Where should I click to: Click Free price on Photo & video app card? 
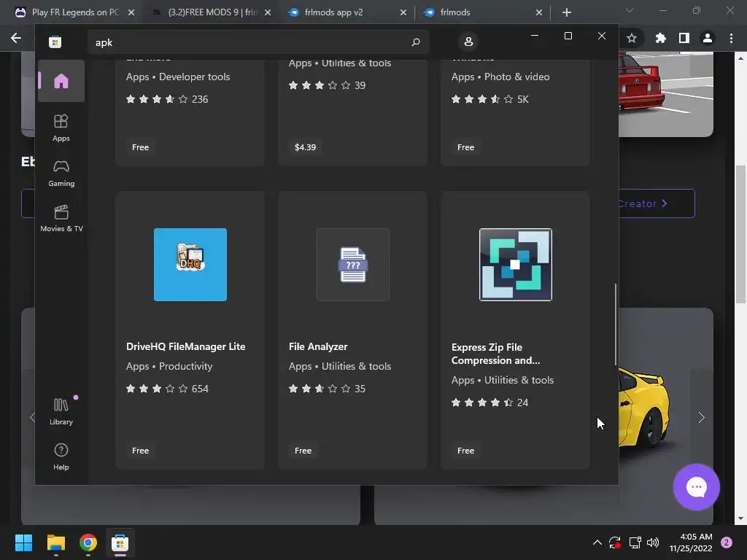tap(466, 147)
